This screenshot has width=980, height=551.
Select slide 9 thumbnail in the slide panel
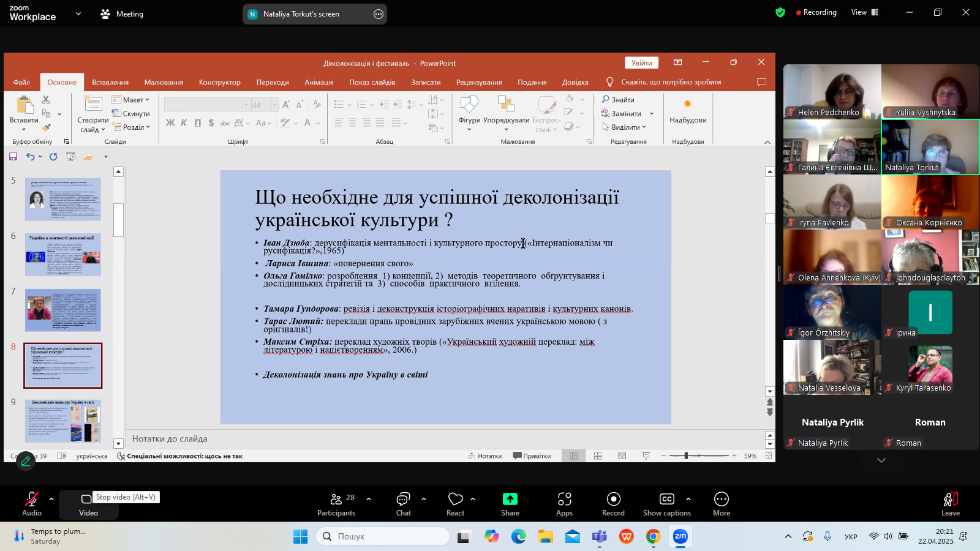click(x=63, y=421)
